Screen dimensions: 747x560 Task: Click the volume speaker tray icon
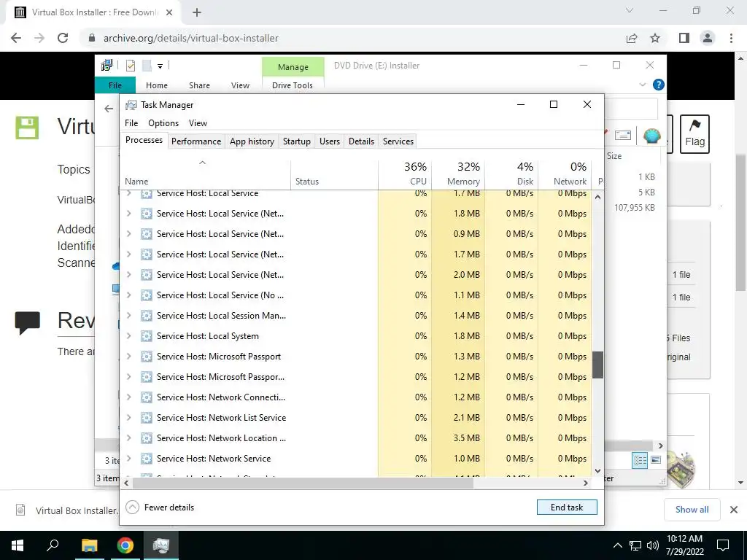tap(653, 545)
